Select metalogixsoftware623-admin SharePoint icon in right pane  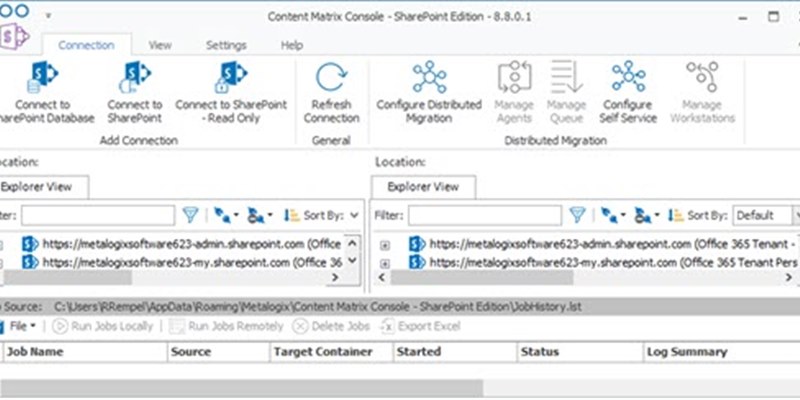(x=418, y=244)
